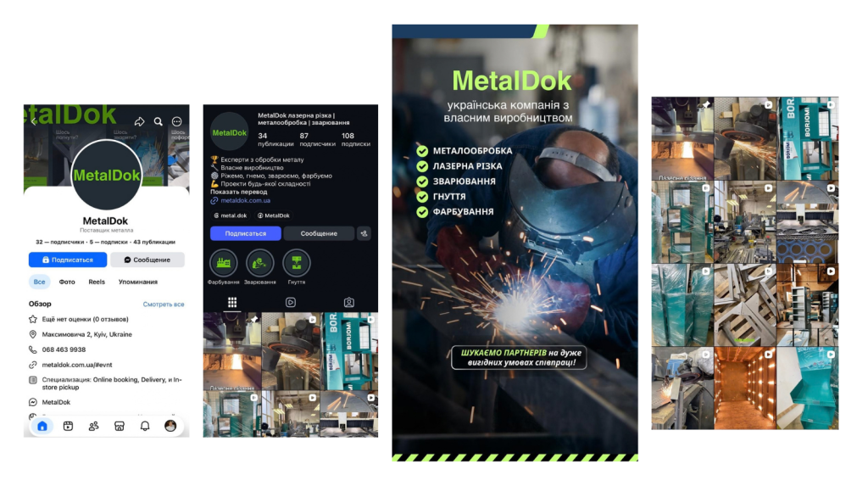Select the grid posts tab icon

[232, 302]
